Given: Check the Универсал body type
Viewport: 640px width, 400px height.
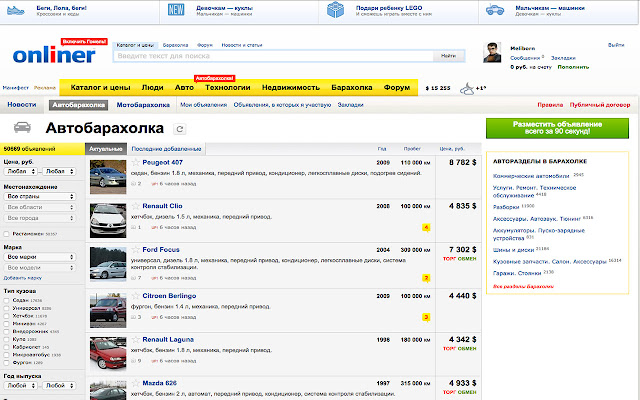Looking at the screenshot, I should pos(6,308).
